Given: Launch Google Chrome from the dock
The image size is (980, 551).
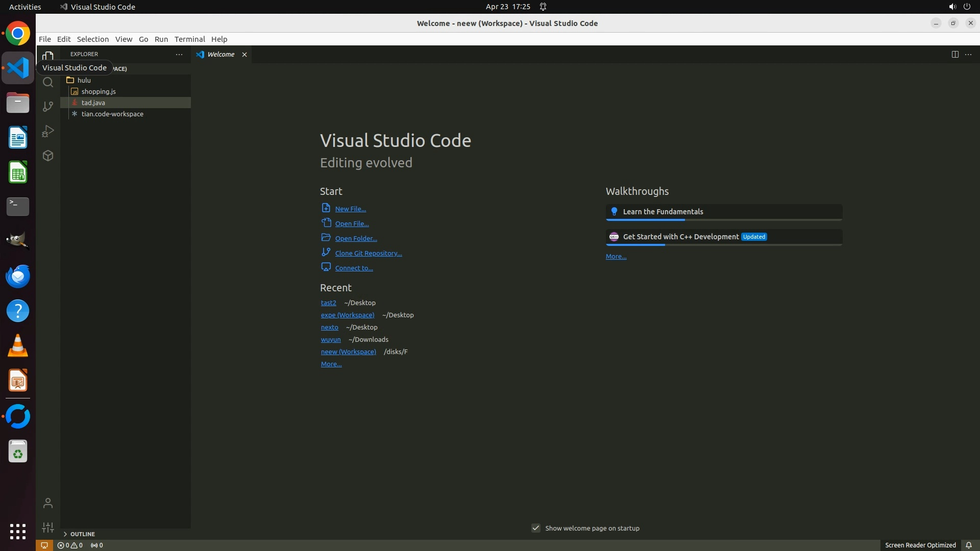Looking at the screenshot, I should (x=18, y=34).
